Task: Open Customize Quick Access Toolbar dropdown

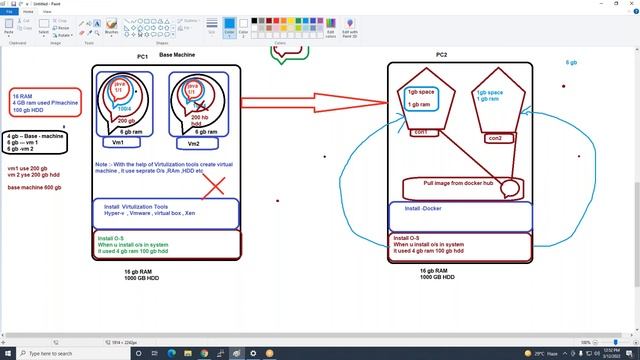Action: (27, 4)
